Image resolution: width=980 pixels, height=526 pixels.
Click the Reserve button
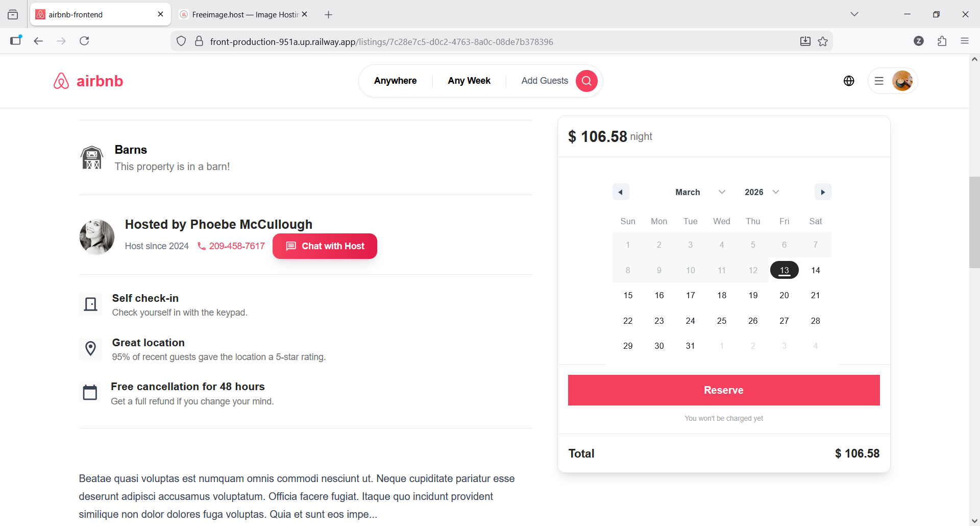pyautogui.click(x=723, y=390)
